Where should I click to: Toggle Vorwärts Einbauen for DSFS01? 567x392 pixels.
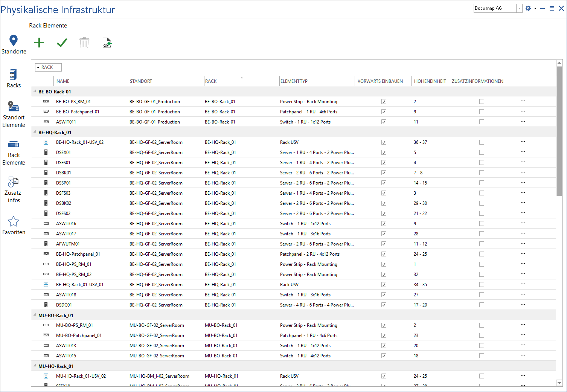pos(384,162)
